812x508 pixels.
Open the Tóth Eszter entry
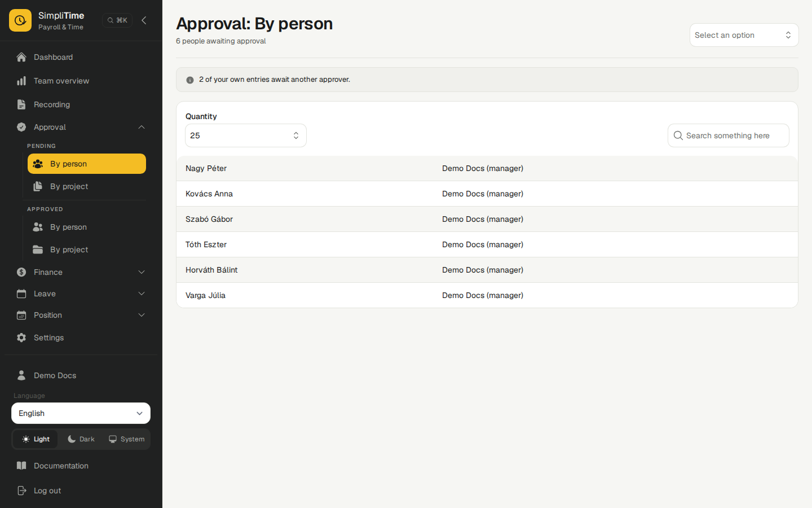[x=487, y=244]
